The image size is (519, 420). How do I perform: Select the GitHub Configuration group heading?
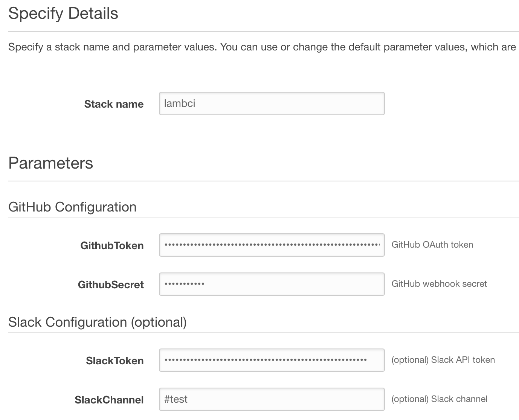point(72,207)
